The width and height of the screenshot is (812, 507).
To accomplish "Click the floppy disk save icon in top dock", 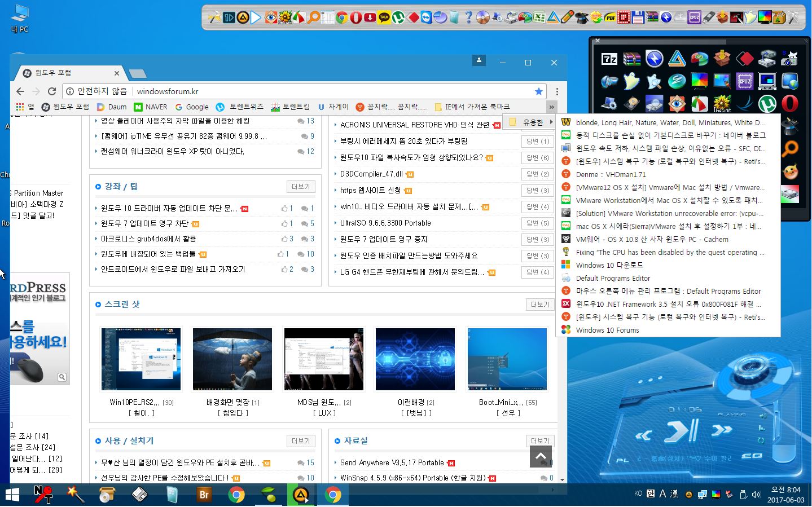I will pyautogui.click(x=638, y=17).
